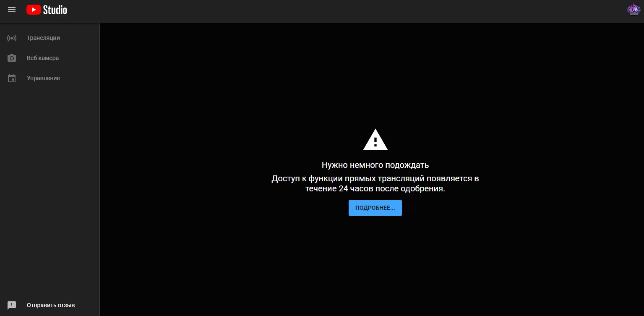Screen dimensions: 644x316
Task: Click the YouTube Studio logo
Action: pyautogui.click(x=47, y=10)
